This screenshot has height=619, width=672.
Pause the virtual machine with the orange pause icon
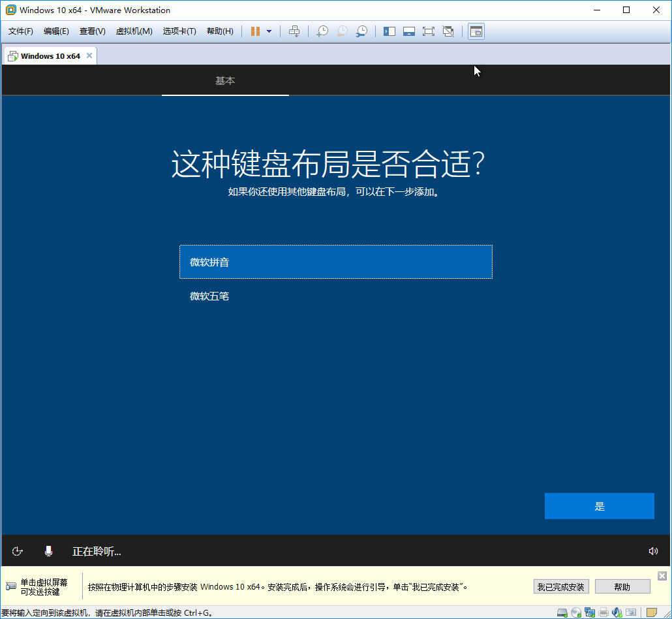pos(256,31)
